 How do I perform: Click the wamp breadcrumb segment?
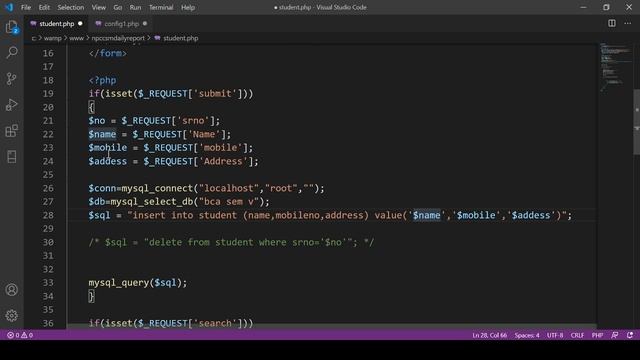[x=52, y=38]
